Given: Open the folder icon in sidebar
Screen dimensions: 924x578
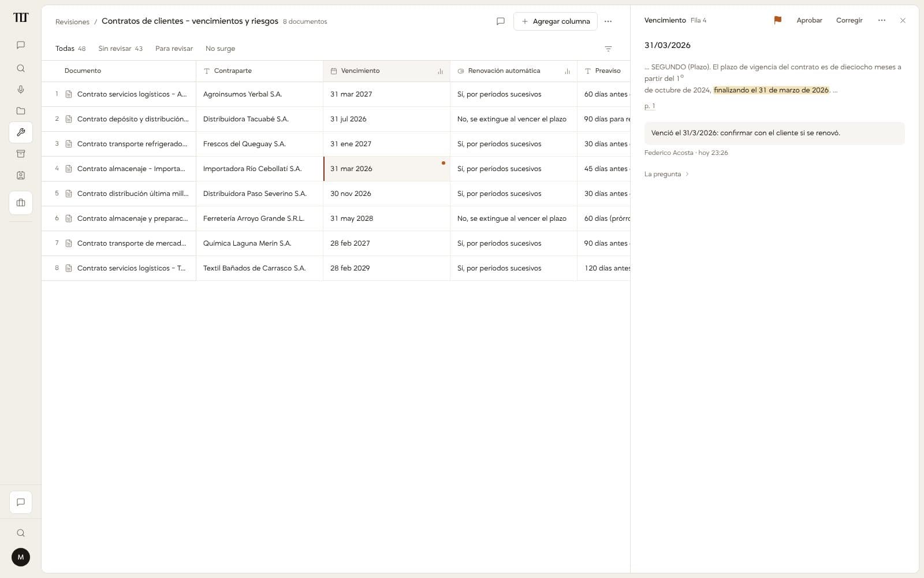Looking at the screenshot, I should (x=21, y=111).
